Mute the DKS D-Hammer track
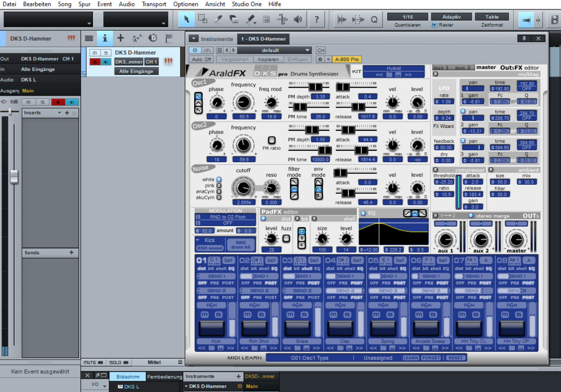 coord(95,53)
